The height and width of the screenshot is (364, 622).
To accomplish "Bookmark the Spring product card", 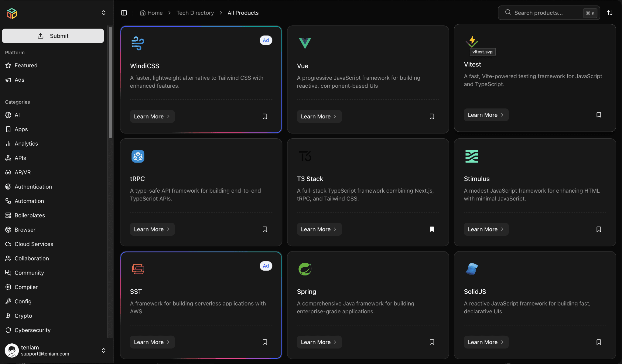I will [432, 342].
